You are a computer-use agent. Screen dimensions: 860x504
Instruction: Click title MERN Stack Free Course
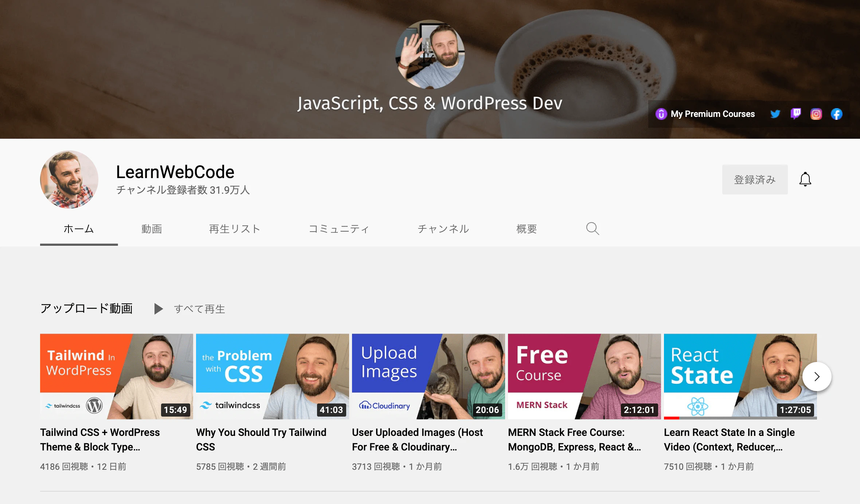[574, 440]
